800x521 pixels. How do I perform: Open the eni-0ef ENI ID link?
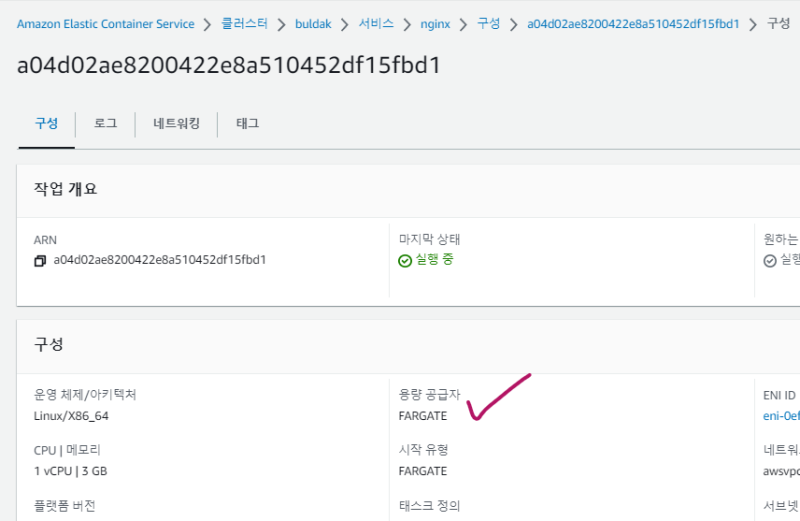point(781,416)
